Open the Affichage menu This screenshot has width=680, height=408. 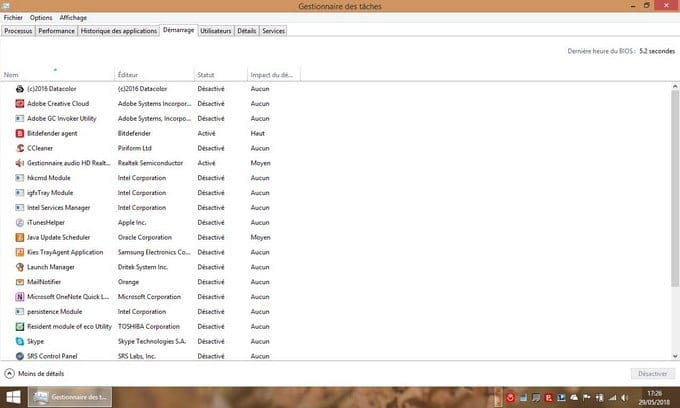point(73,18)
